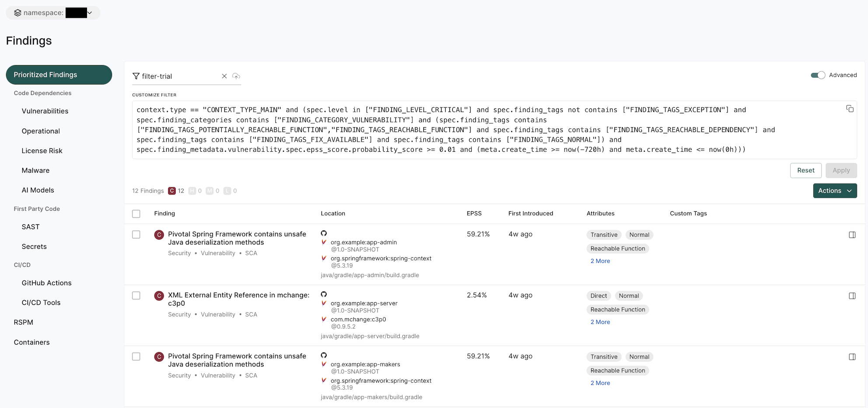Select Prioritized Findings in sidebar
Image resolution: width=868 pixels, height=408 pixels.
pos(59,75)
